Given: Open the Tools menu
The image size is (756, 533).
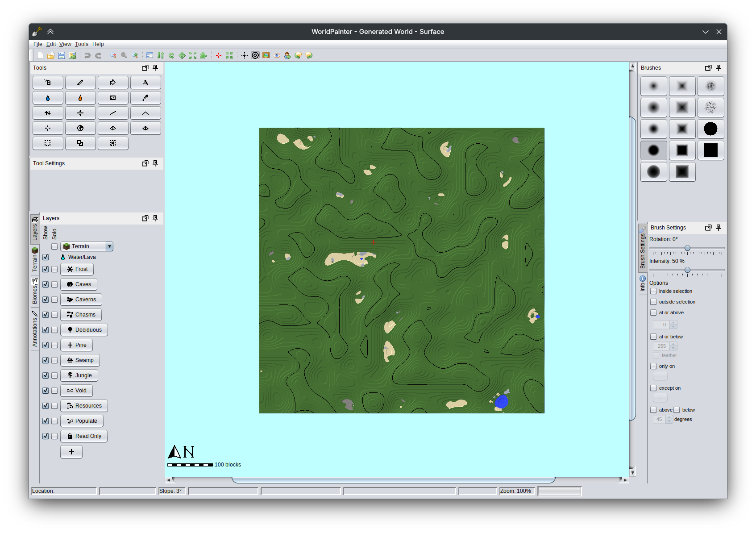Looking at the screenshot, I should [81, 44].
